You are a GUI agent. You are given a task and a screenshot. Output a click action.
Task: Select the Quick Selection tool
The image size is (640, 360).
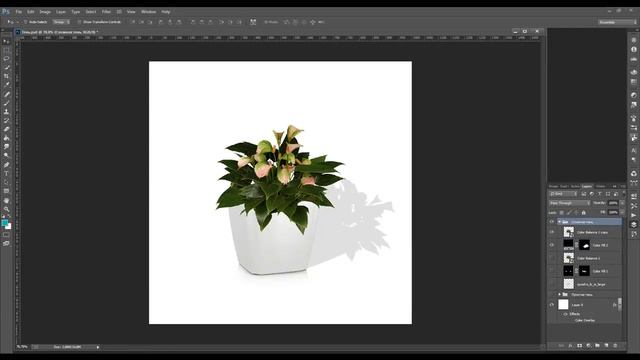coord(6,67)
